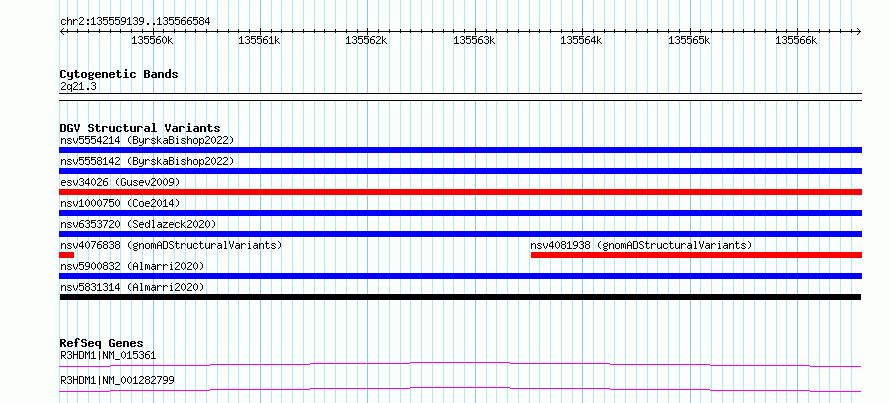This screenshot has width=890, height=403.
Task: Click the nsv6353720 (Sedlazeck2020) blue variant bar
Action: tap(460, 234)
